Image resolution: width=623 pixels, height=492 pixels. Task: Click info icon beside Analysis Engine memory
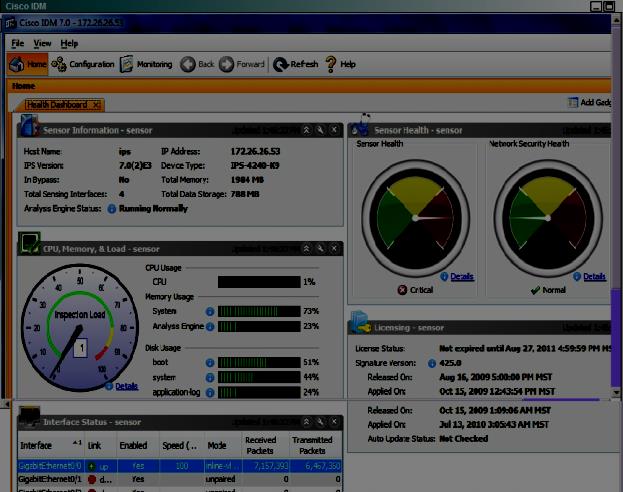(210, 327)
